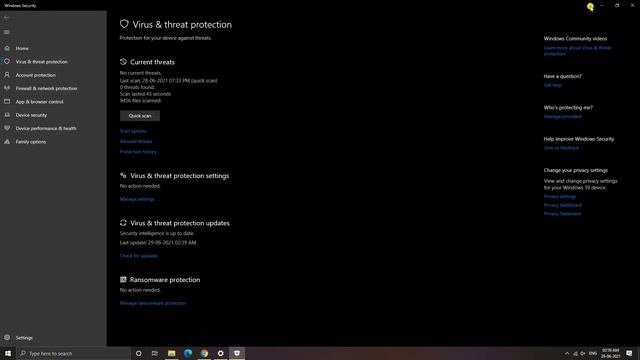Navigate to App & browser control
The height and width of the screenshot is (360, 640).
39,102
